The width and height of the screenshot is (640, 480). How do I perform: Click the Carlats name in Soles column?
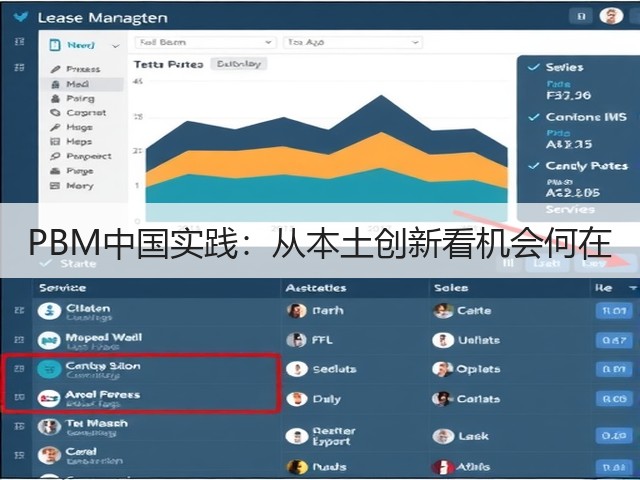pyautogui.click(x=478, y=399)
